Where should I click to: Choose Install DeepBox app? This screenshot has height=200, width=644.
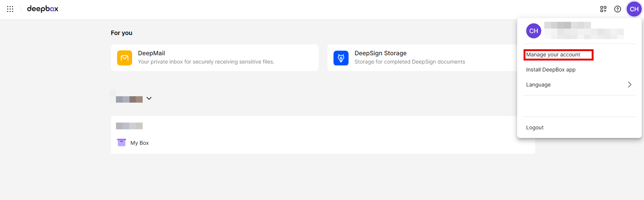click(x=551, y=70)
